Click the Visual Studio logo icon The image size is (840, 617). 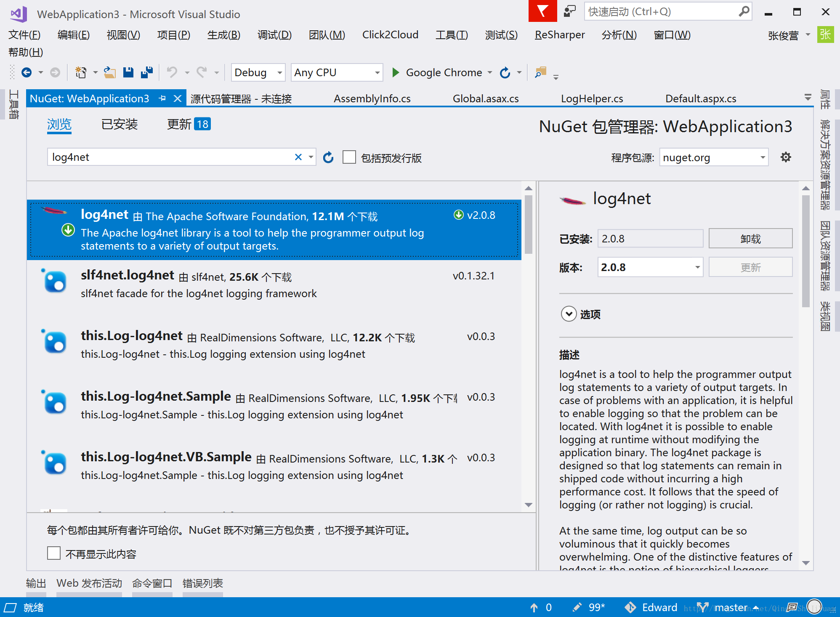pos(19,14)
